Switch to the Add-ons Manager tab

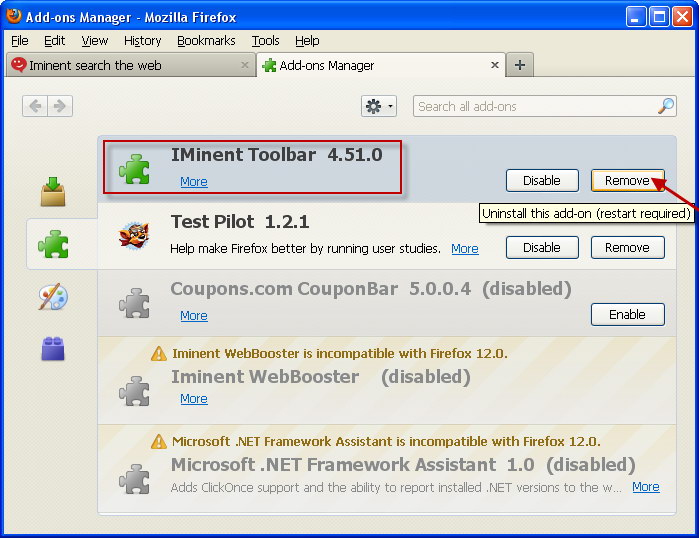[x=381, y=65]
